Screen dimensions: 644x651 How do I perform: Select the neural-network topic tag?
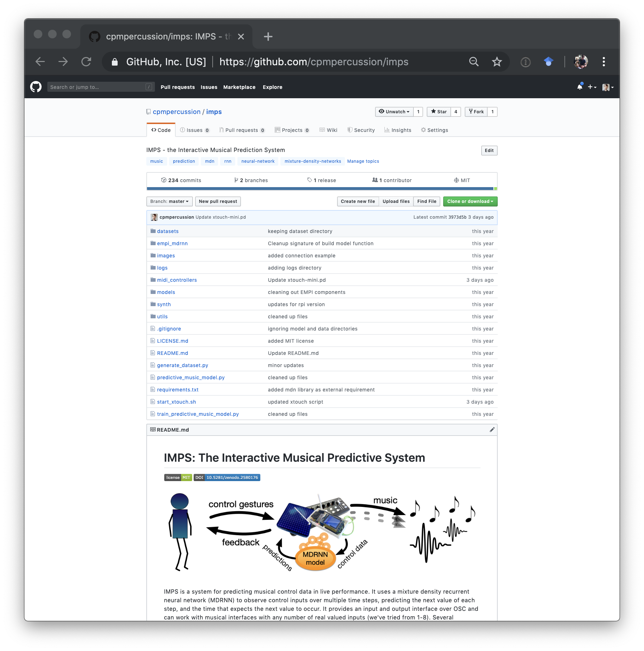coord(258,161)
